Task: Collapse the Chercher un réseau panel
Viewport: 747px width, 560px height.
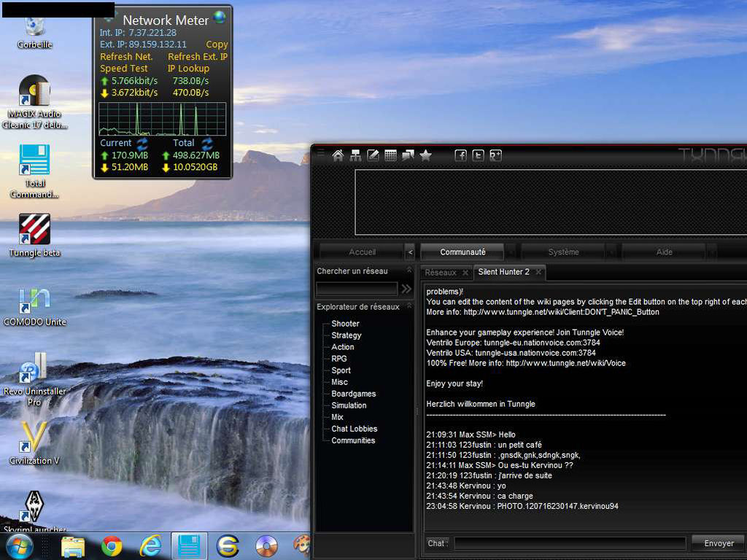Action: coord(409,270)
